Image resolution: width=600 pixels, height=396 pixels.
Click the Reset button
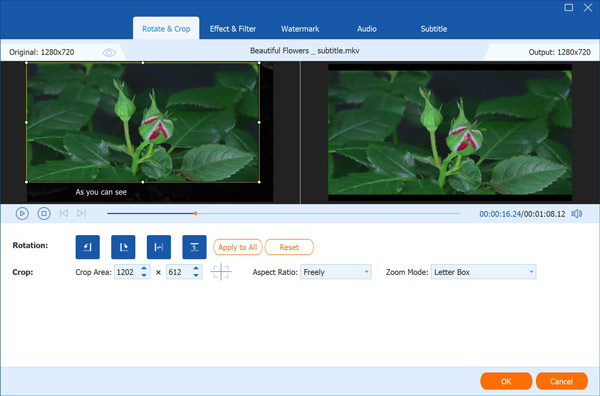(289, 247)
